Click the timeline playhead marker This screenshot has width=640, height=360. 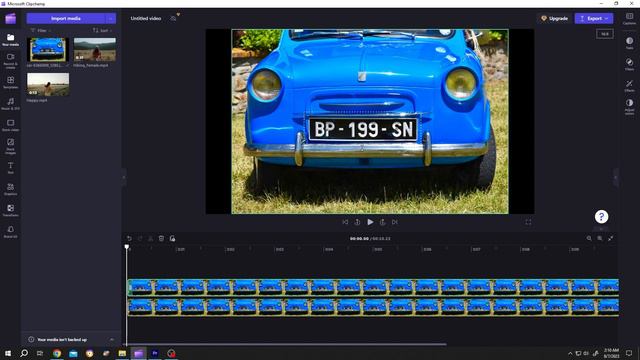click(127, 247)
